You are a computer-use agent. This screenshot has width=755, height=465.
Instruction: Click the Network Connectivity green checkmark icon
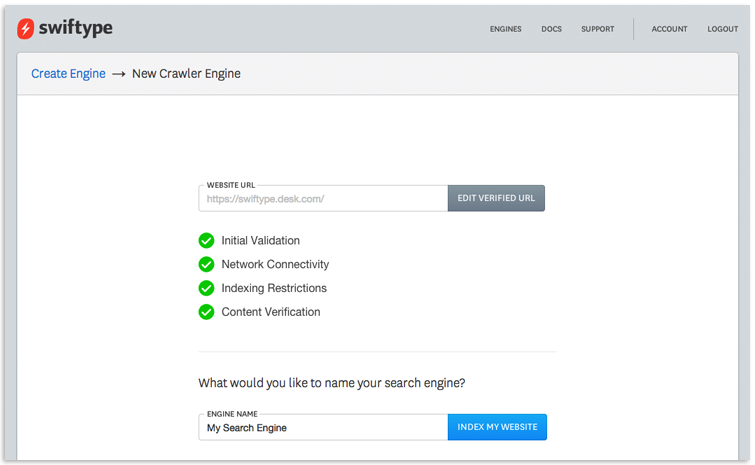tap(206, 264)
